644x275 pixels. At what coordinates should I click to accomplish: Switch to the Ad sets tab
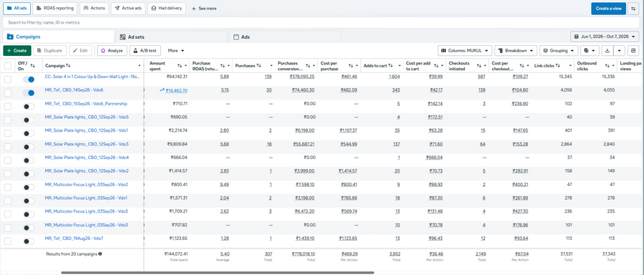[171, 37]
